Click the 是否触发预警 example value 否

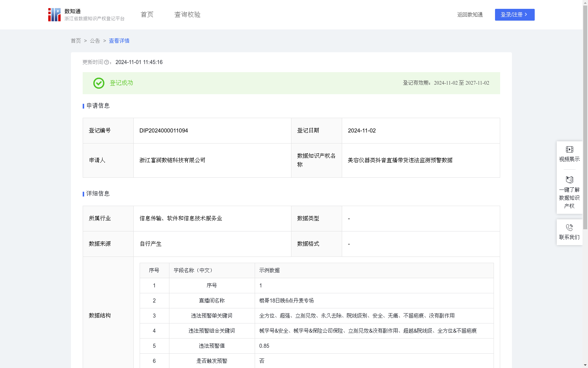(262, 361)
